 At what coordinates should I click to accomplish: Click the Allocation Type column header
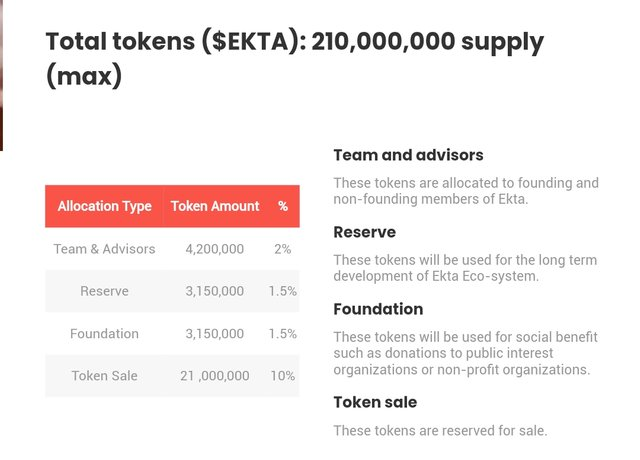pyautogui.click(x=104, y=206)
